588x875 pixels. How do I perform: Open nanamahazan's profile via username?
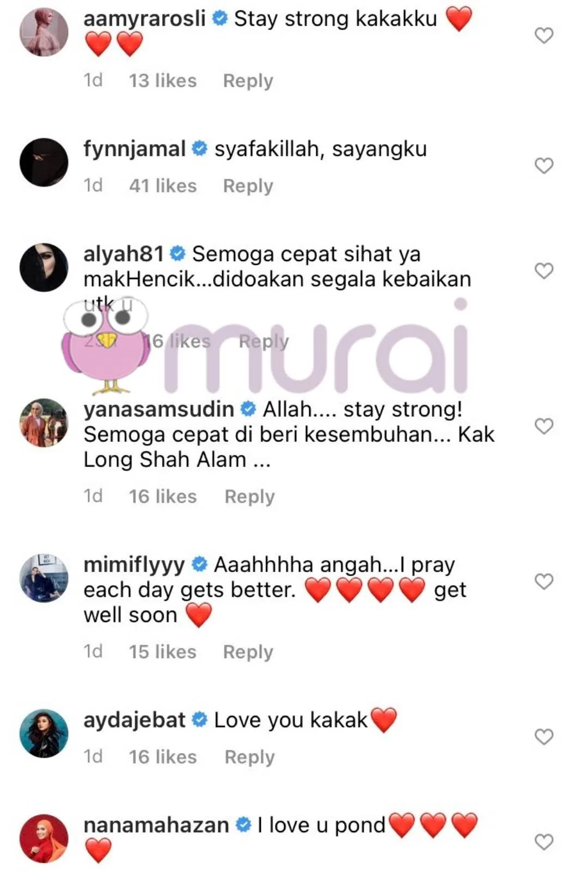(x=156, y=825)
